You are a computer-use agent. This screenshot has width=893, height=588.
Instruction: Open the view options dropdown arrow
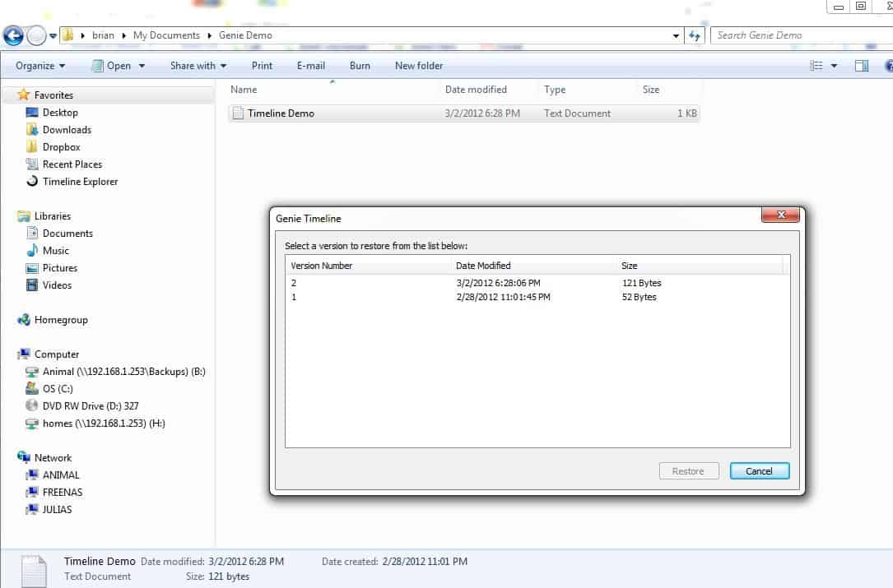coord(834,66)
